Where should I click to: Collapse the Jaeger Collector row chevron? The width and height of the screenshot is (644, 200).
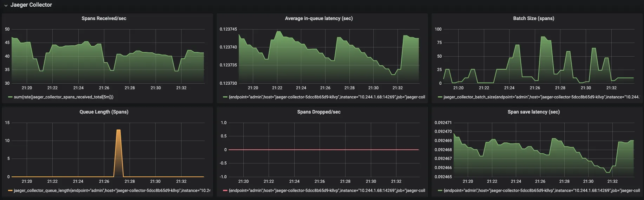click(x=6, y=5)
